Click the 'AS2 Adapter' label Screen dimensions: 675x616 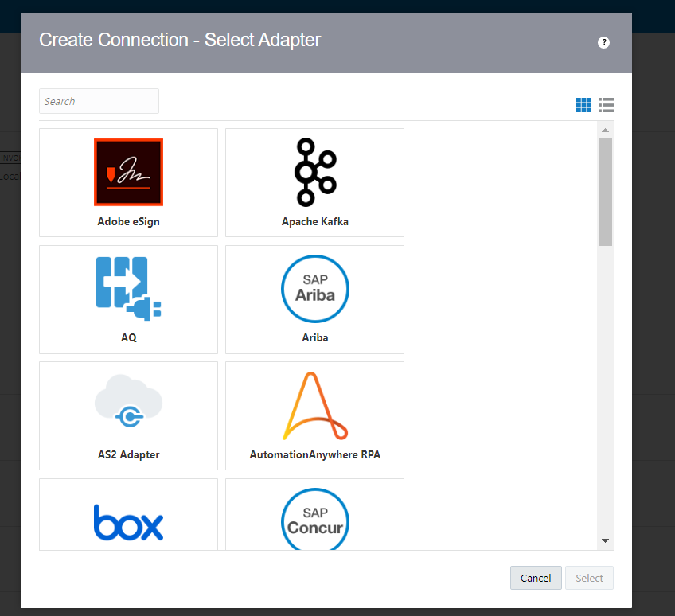tap(129, 454)
